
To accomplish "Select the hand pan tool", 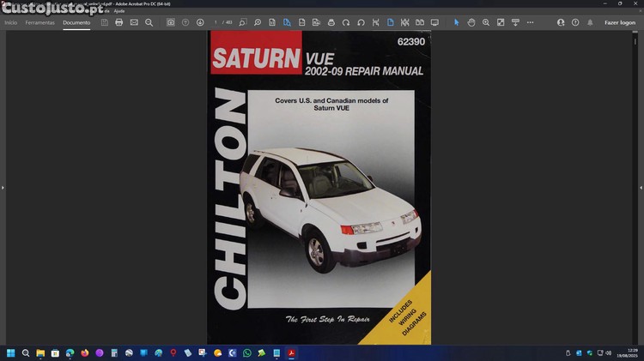I will (471, 22).
